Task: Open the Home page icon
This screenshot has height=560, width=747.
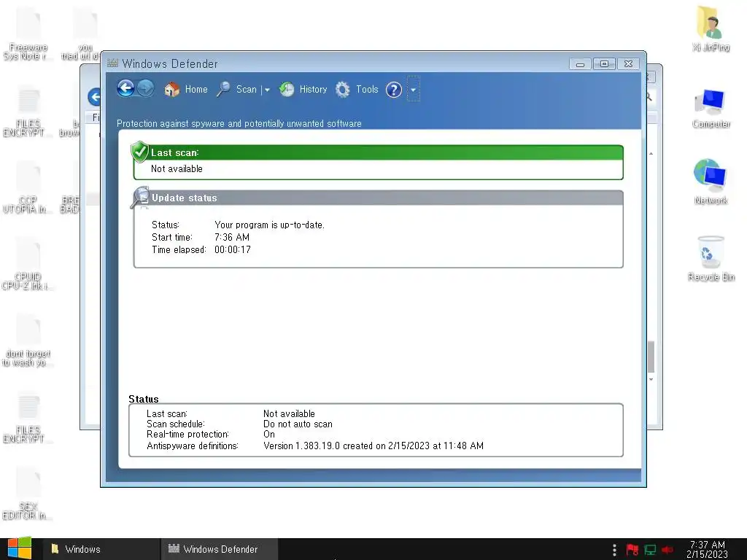Action: click(171, 89)
